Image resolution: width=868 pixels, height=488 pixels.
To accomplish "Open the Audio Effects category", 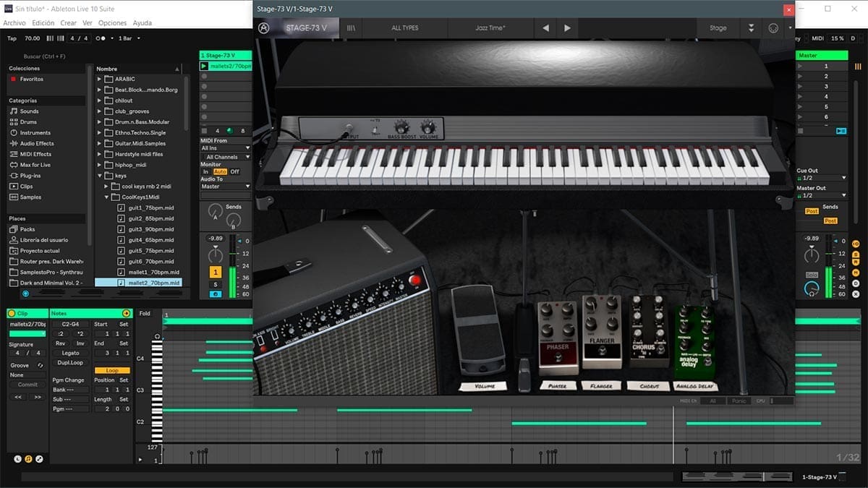I will 31,144.
